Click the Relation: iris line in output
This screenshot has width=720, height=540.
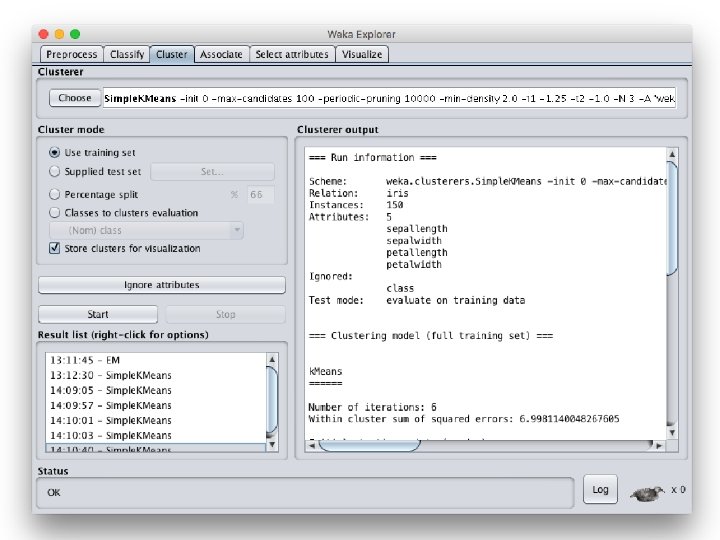(359, 193)
